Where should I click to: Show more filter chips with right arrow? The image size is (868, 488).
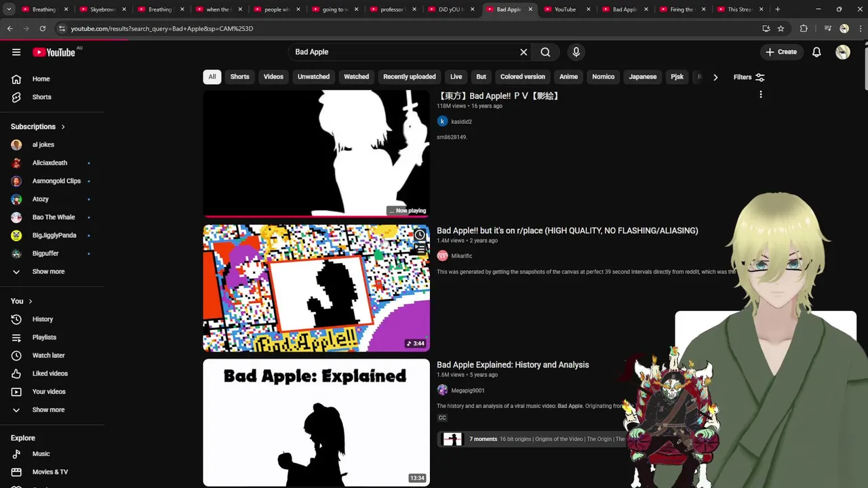pos(715,77)
